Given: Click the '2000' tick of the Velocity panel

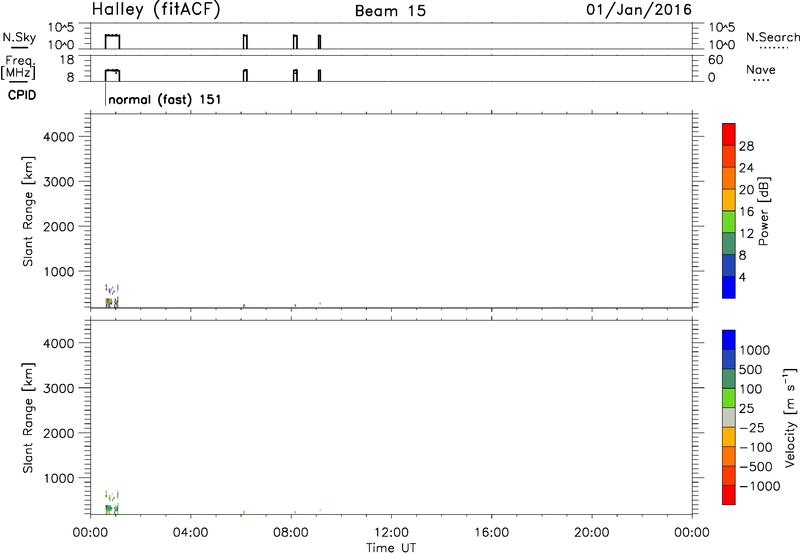Looking at the screenshot, I should tap(59, 433).
